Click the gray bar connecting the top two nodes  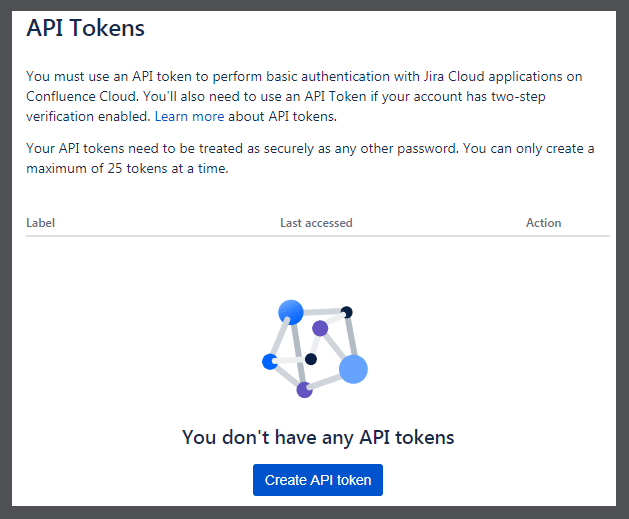(322, 311)
